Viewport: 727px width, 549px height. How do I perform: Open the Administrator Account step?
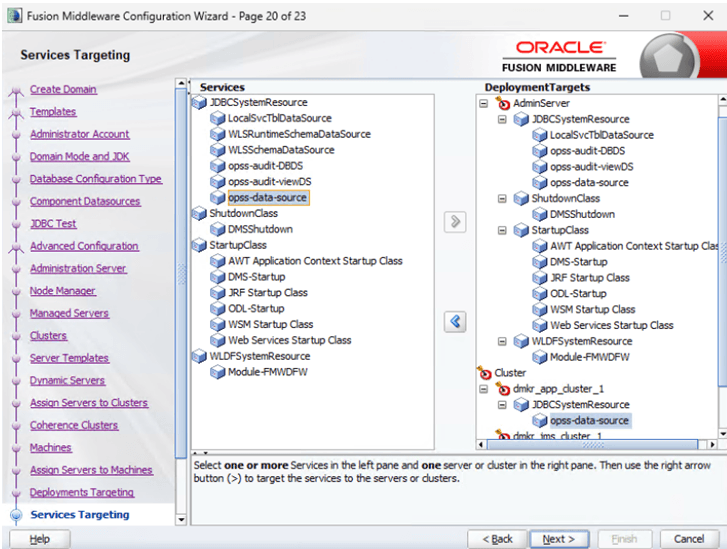point(79,134)
